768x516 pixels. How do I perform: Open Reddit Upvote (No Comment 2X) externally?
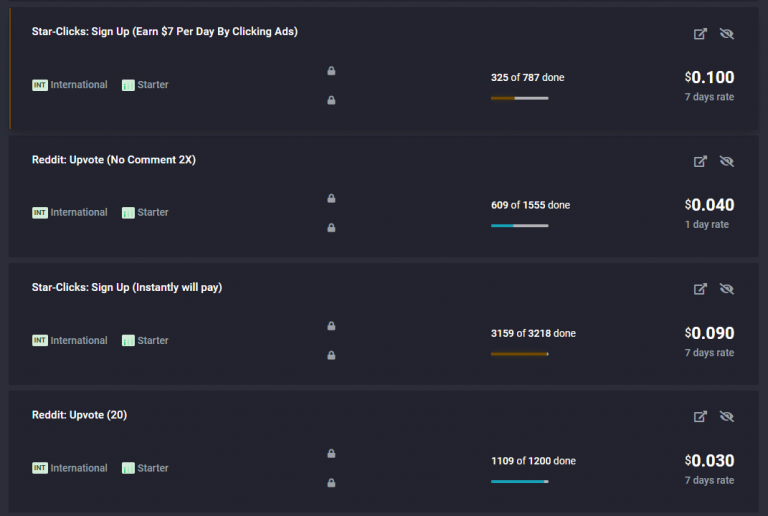(x=700, y=161)
